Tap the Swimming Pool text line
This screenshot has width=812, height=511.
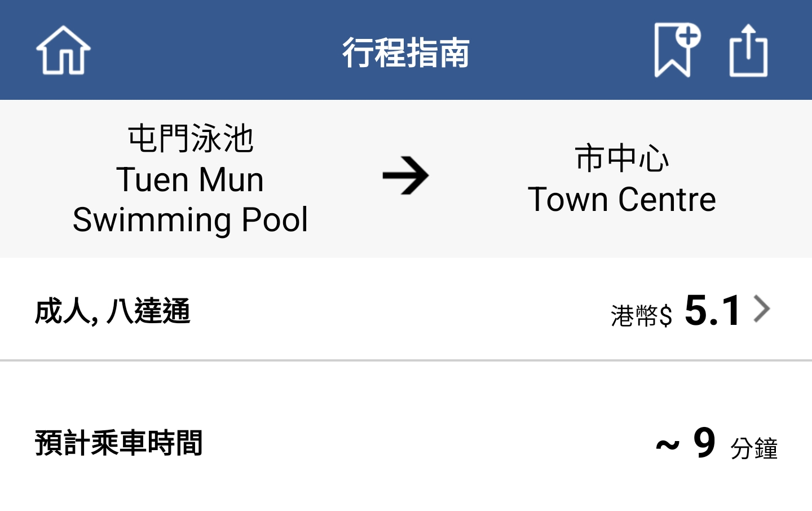coord(190,219)
